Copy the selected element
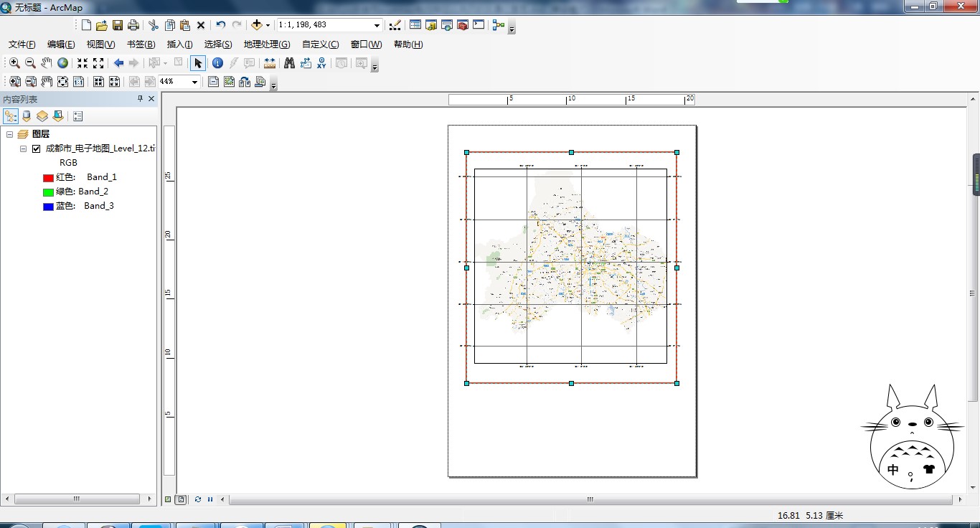 169,25
